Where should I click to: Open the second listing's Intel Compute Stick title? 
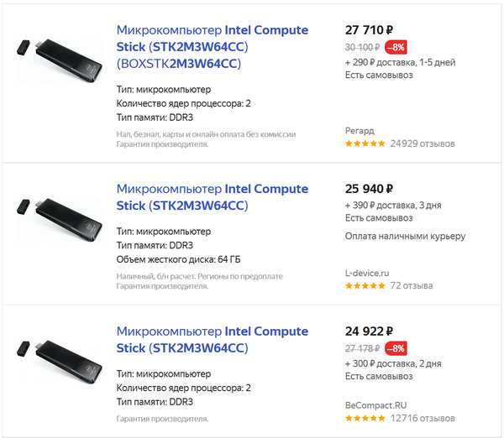212,197
